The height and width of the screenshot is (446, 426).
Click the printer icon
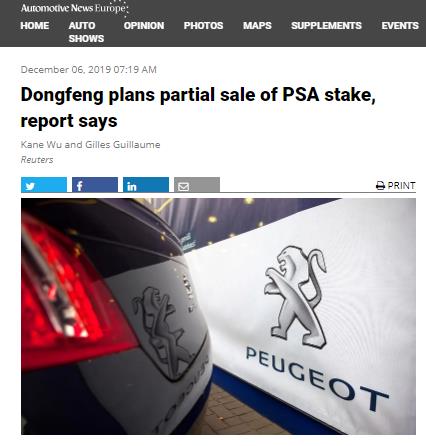point(380,186)
